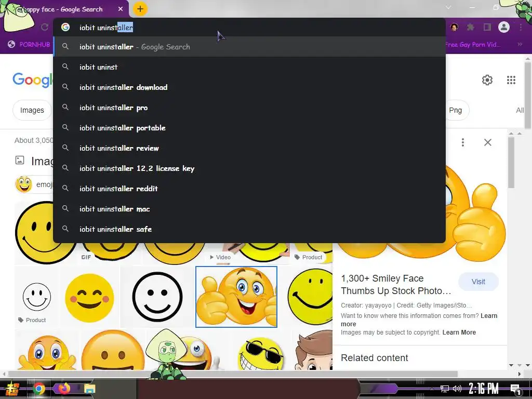The width and height of the screenshot is (532, 399).
Task: Toggle the Chrome side panel icon
Action: (487, 27)
